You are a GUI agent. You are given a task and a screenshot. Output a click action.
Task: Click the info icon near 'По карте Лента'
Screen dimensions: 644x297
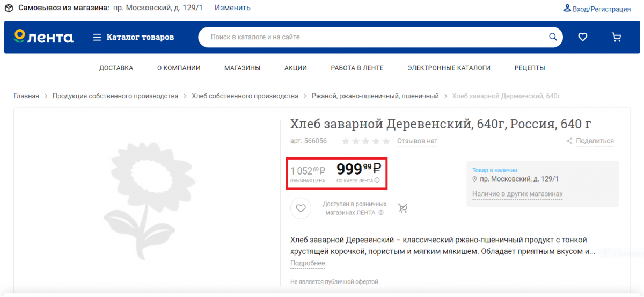(377, 180)
